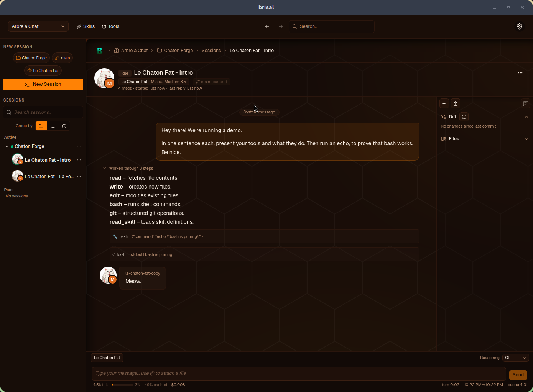Screen dimensions: 533x392
Task: Go to Chaton Forge in breadcrumb
Action: (175, 51)
